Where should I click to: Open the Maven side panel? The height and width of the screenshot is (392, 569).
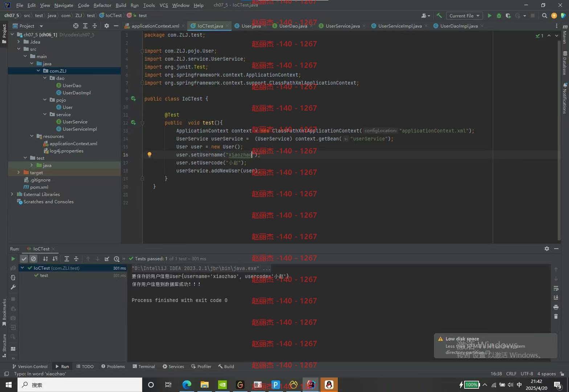pos(565,34)
